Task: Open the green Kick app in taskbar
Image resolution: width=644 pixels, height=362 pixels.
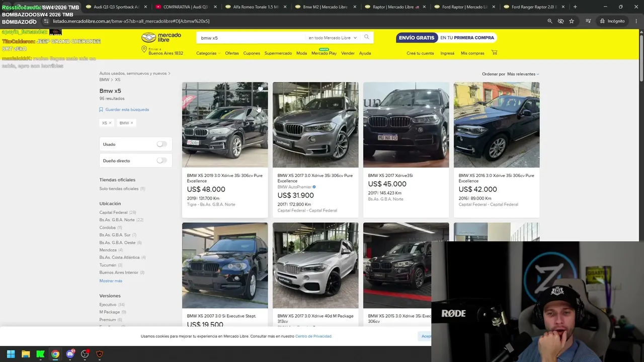Action: pos(40,354)
